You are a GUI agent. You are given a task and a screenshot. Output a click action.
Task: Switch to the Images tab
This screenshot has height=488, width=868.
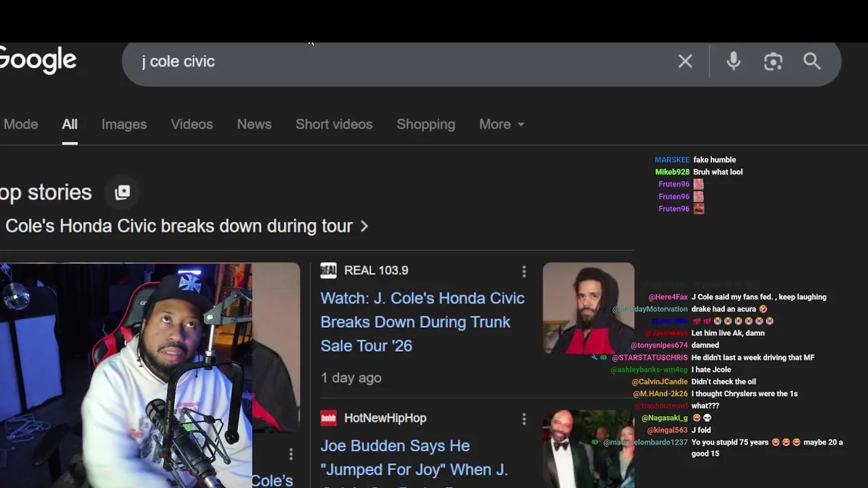124,124
